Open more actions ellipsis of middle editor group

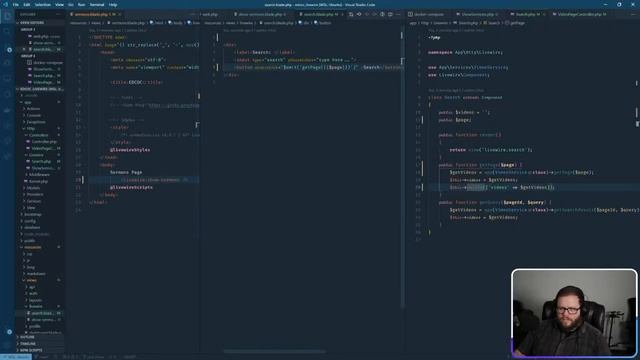click(x=398, y=14)
